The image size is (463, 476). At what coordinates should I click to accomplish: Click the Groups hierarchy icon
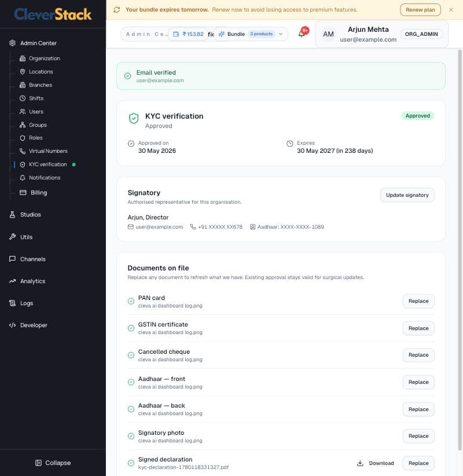(x=23, y=125)
